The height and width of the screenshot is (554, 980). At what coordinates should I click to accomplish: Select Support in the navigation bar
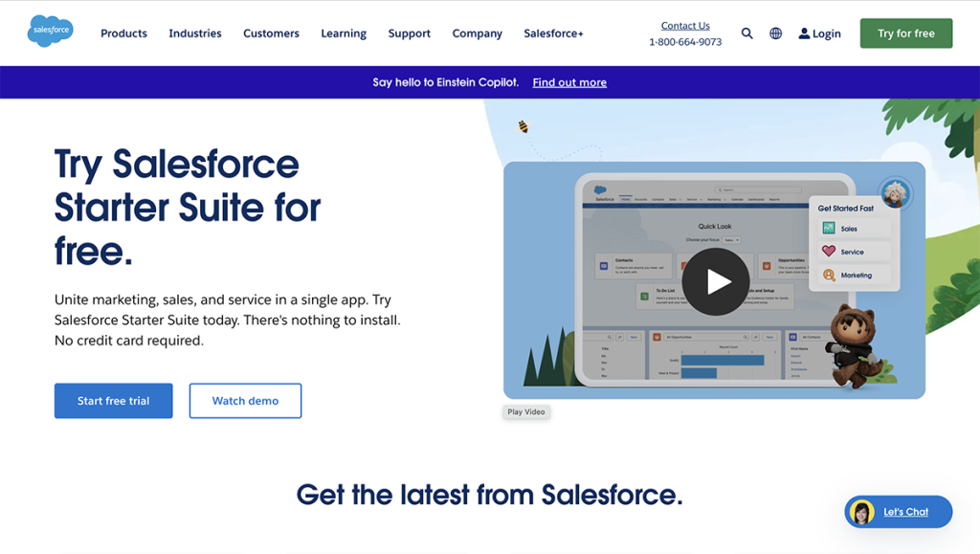409,33
